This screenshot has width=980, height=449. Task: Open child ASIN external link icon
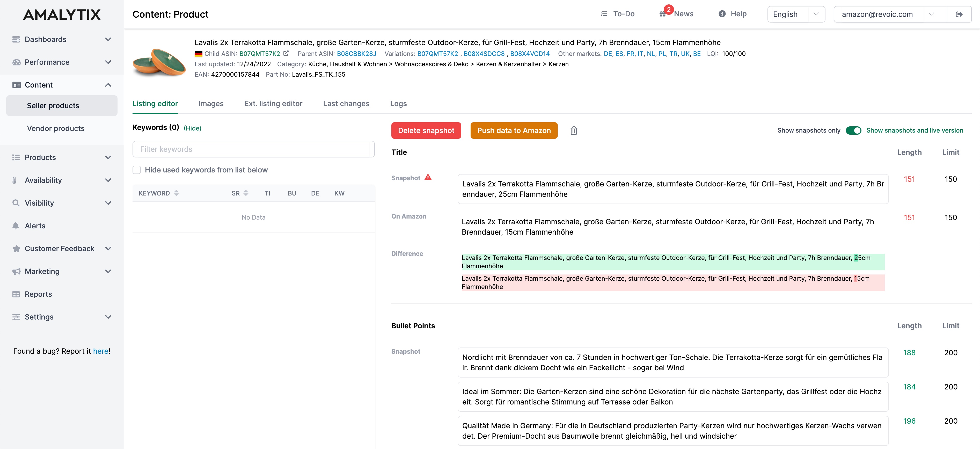pos(286,53)
